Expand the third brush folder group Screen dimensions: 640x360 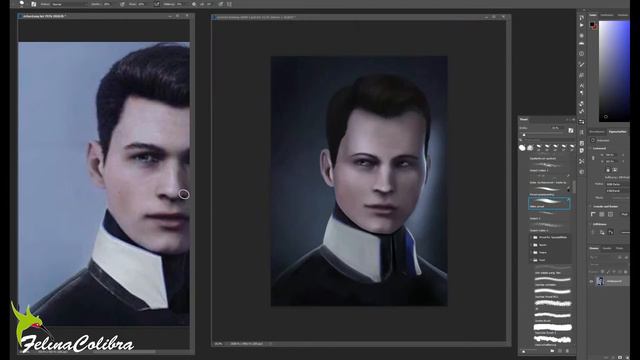click(x=531, y=252)
